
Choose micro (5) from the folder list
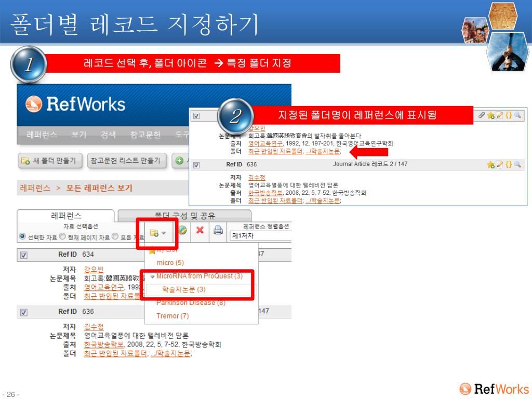pos(170,262)
